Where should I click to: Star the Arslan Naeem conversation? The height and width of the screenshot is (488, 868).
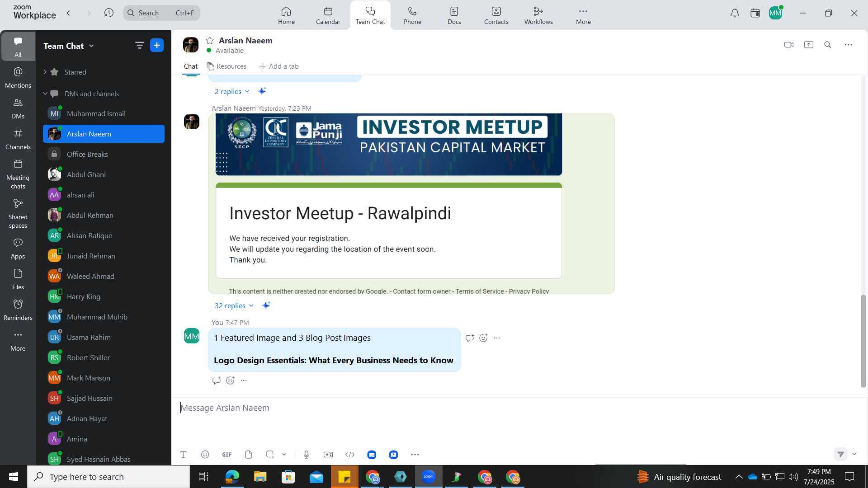[210, 41]
